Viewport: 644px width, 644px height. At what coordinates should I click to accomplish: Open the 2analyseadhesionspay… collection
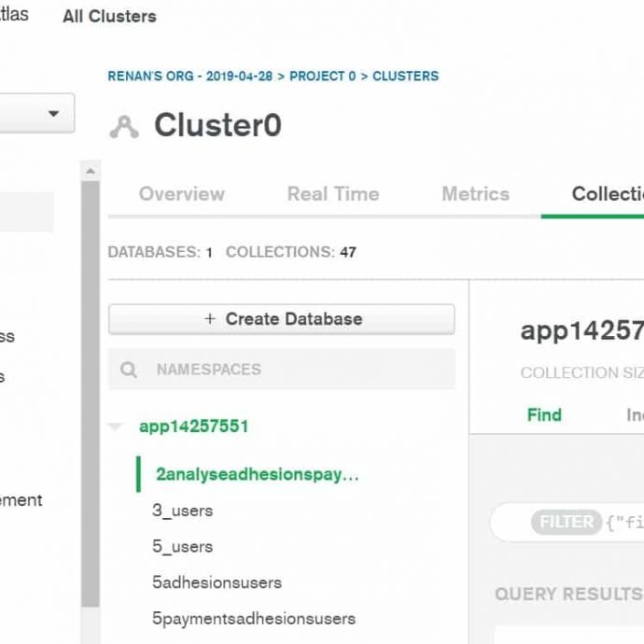[258, 474]
